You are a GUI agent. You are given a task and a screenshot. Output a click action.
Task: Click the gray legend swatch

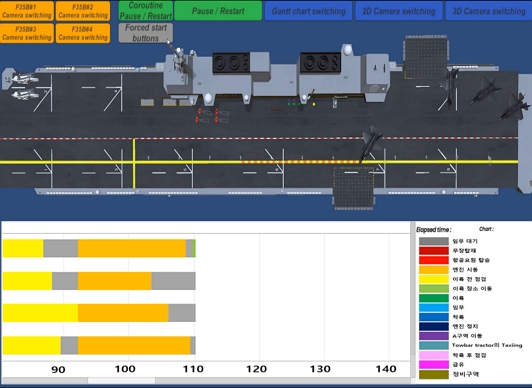click(434, 241)
